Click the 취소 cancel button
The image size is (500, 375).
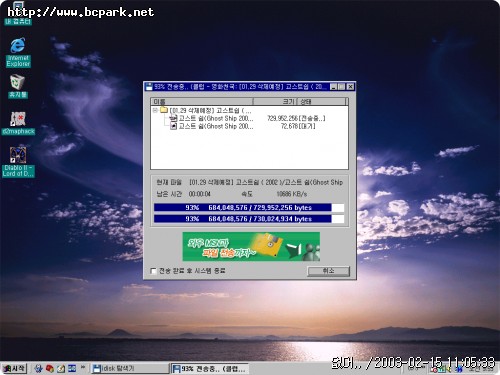(x=328, y=271)
